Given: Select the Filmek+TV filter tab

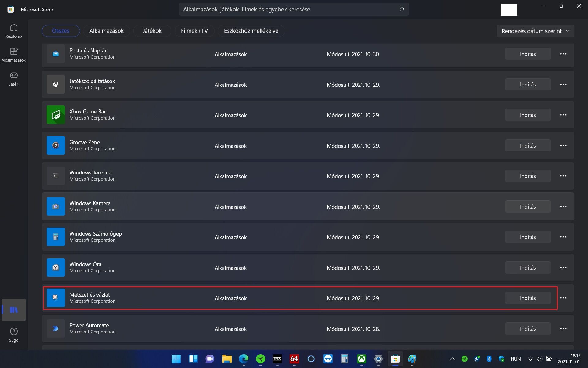Looking at the screenshot, I should point(194,31).
